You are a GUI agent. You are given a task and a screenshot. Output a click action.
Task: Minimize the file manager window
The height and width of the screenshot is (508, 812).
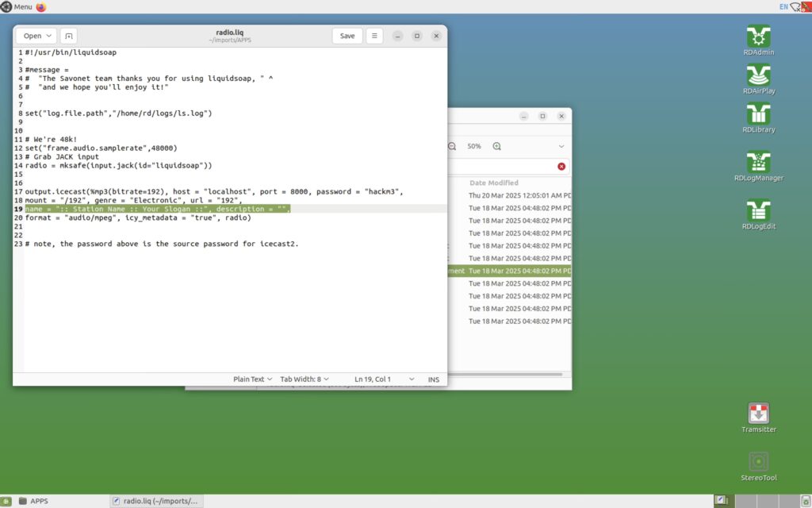tap(523, 116)
